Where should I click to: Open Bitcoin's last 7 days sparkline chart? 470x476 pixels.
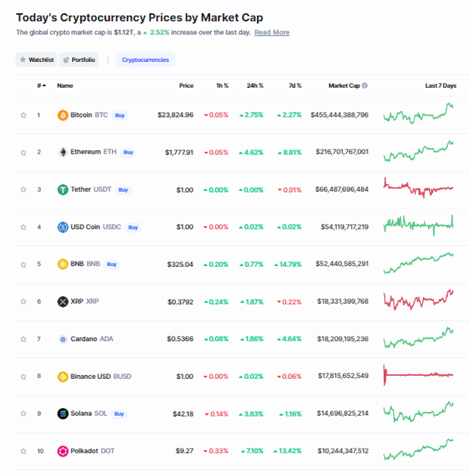[x=418, y=114]
